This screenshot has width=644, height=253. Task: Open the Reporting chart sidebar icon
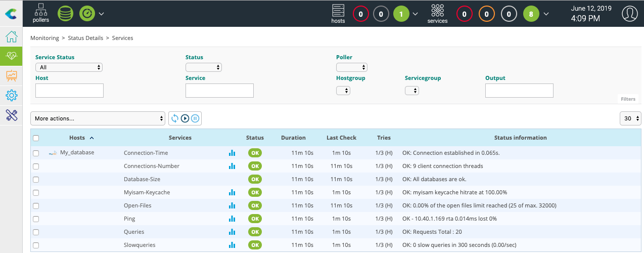click(x=11, y=76)
